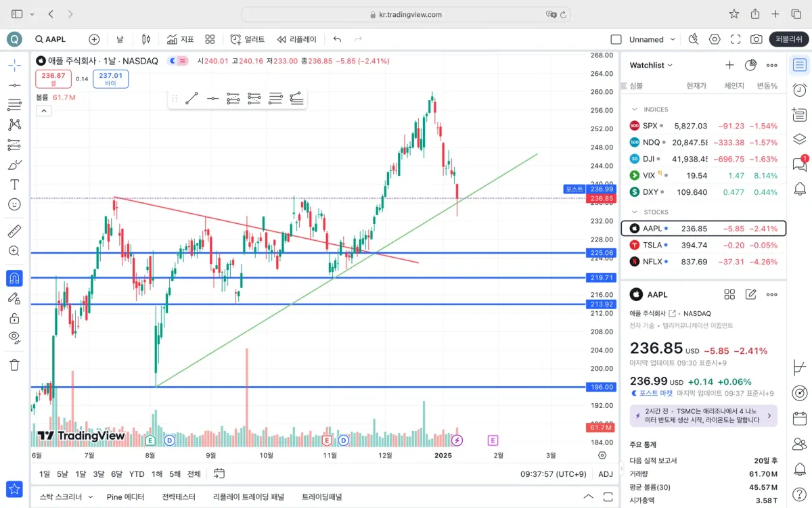
Task: Click the chart time zone settings gear
Action: click(602, 456)
